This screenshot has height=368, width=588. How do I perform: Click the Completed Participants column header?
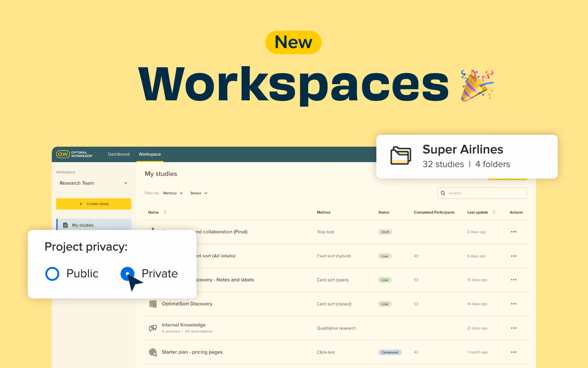click(434, 212)
